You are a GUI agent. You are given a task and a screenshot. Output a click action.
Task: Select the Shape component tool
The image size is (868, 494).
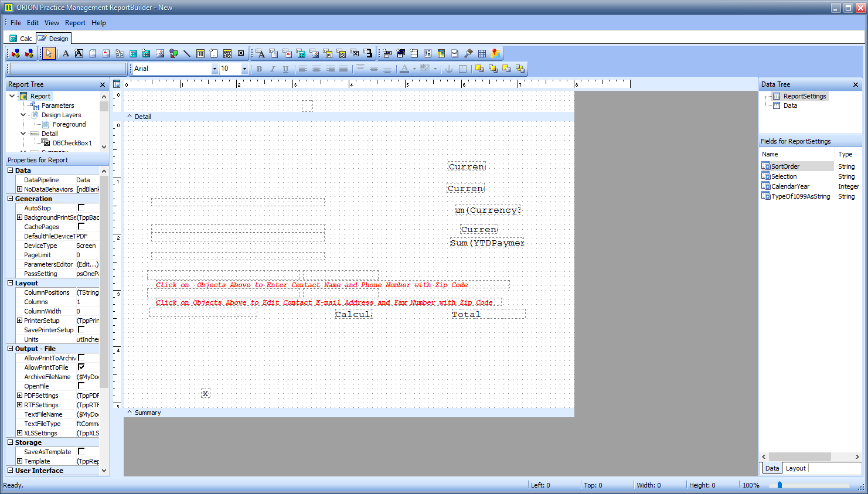tap(173, 53)
